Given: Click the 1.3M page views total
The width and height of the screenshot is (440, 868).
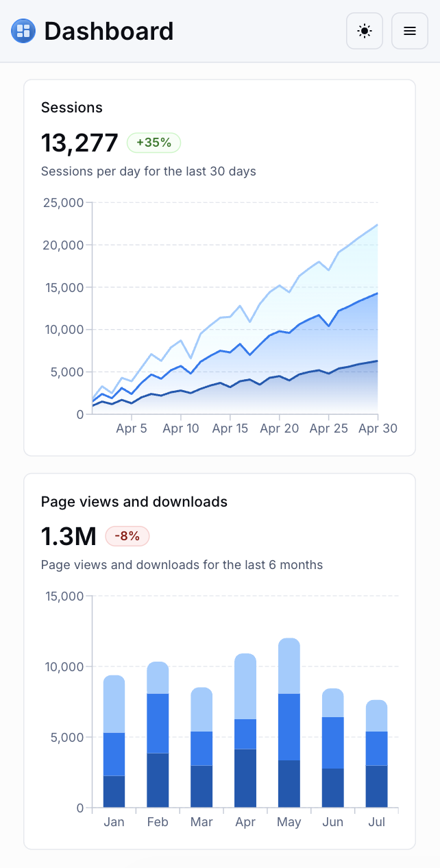Looking at the screenshot, I should point(67,536).
